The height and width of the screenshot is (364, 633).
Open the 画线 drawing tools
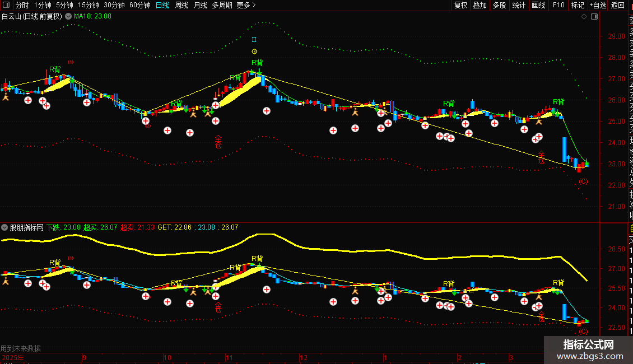(538, 5)
